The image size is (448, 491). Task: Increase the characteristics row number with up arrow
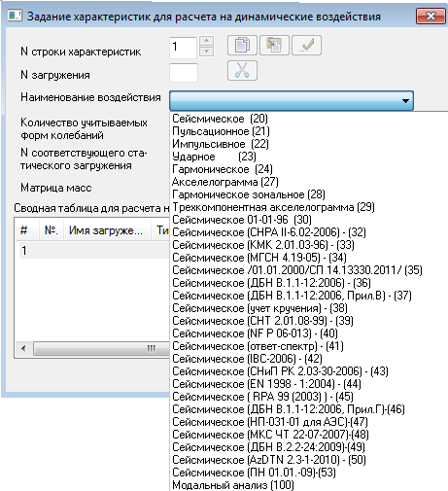click(x=207, y=41)
